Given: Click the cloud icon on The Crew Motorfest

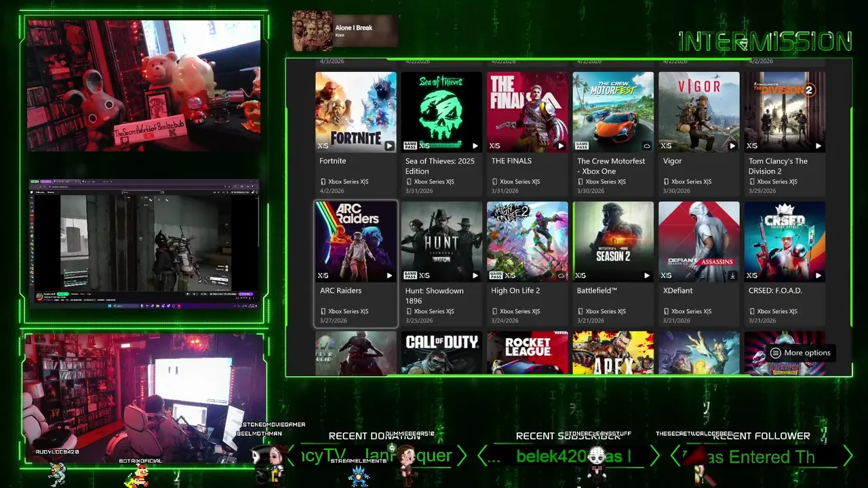Looking at the screenshot, I should tap(647, 146).
